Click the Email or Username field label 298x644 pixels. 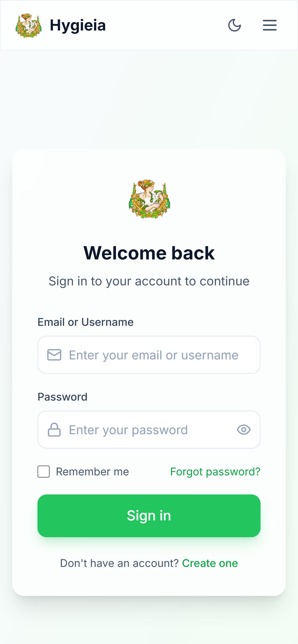(x=86, y=322)
